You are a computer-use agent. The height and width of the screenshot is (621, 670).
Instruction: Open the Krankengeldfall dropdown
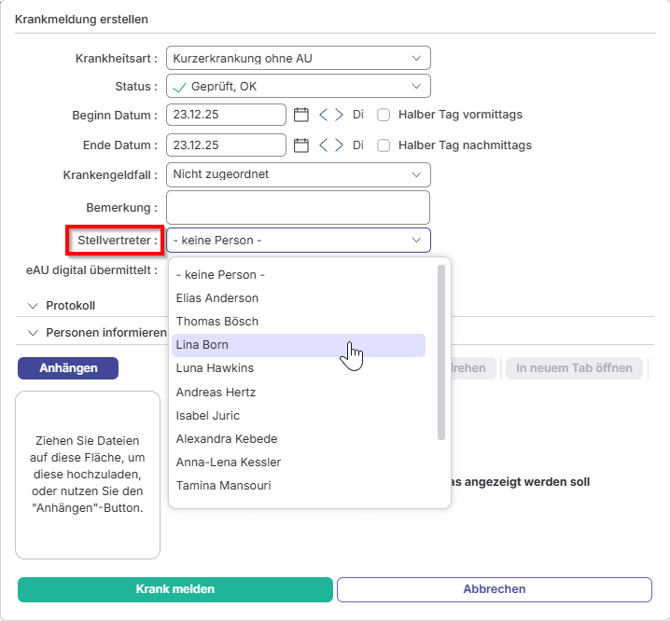[x=298, y=175]
